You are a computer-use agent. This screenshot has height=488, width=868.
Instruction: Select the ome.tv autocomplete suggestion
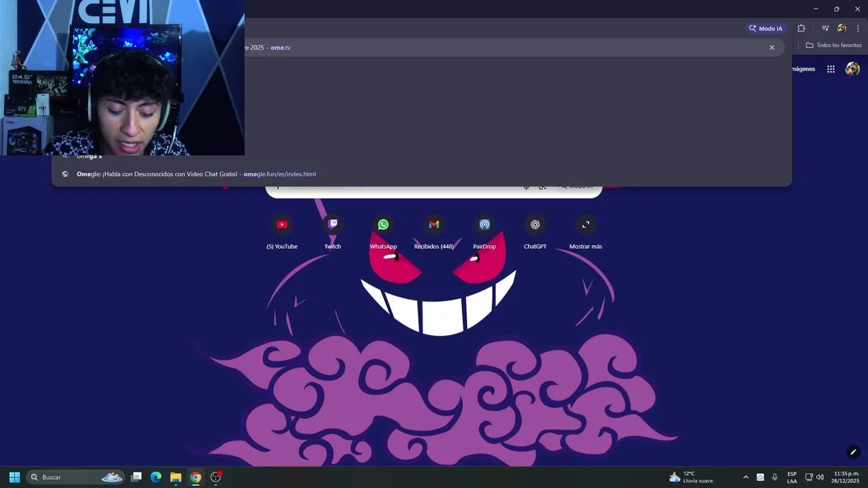click(515, 47)
